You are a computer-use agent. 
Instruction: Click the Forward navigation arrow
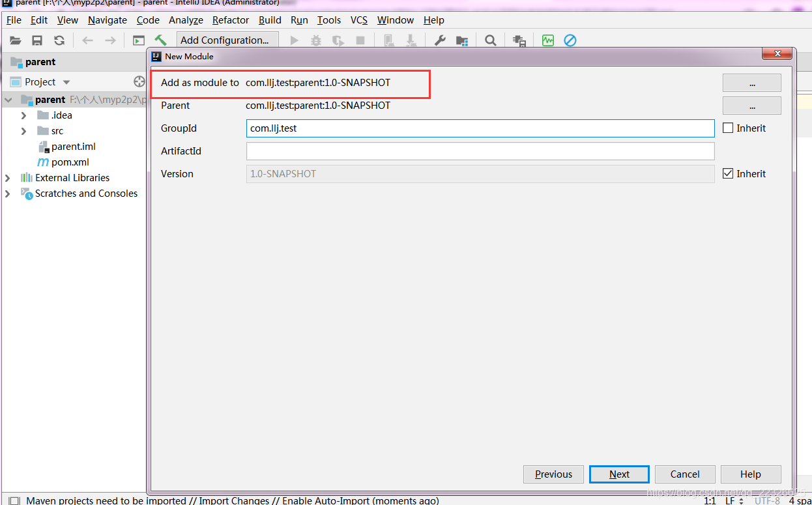pos(110,40)
